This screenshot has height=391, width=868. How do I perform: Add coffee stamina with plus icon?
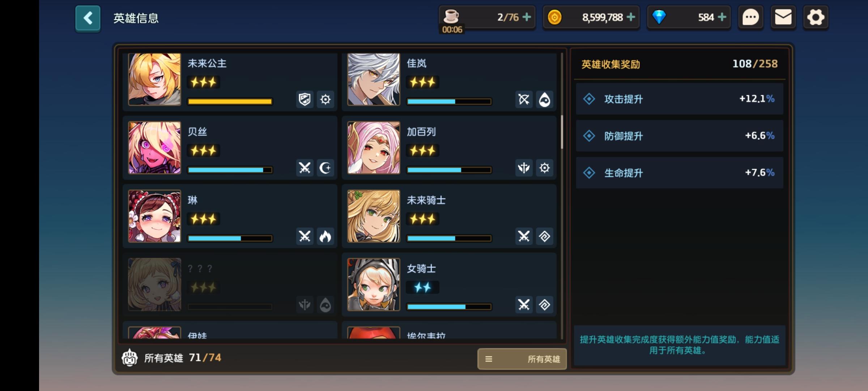tap(527, 17)
